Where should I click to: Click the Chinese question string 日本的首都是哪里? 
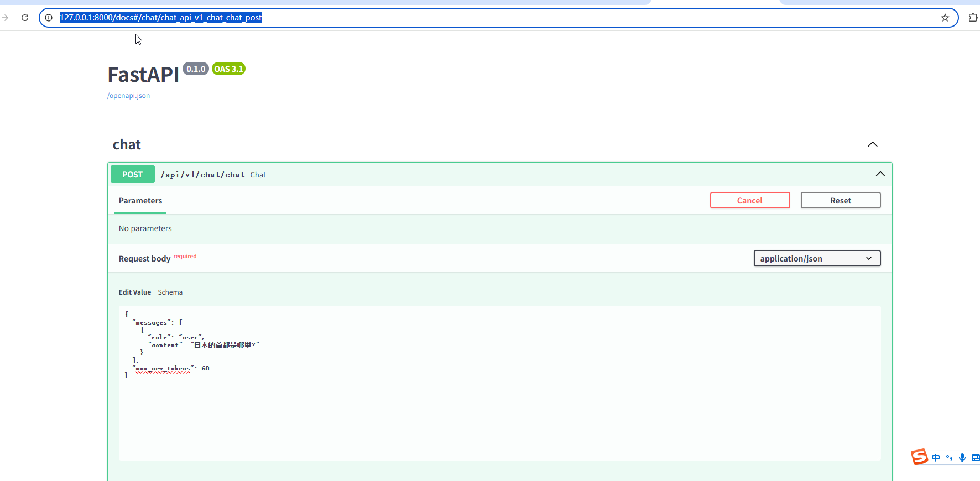[225, 345]
